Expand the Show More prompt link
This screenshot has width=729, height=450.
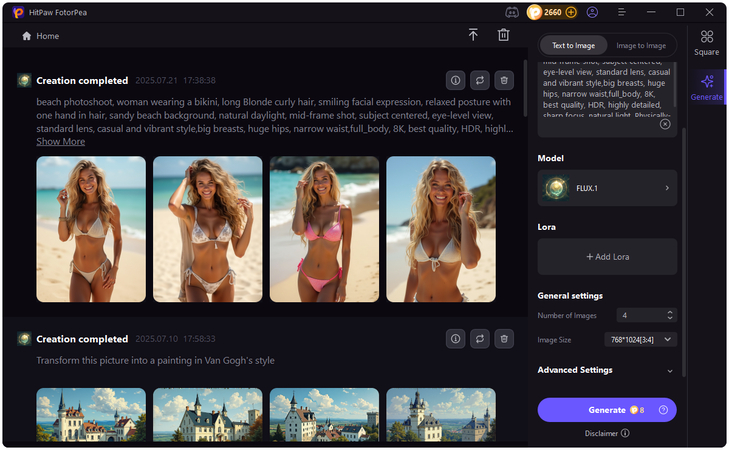click(60, 141)
